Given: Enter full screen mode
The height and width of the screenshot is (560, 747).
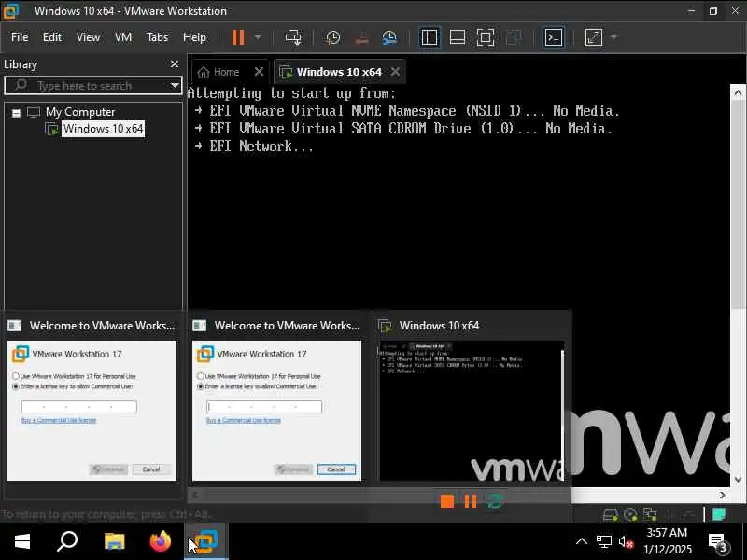Looking at the screenshot, I should click(485, 37).
